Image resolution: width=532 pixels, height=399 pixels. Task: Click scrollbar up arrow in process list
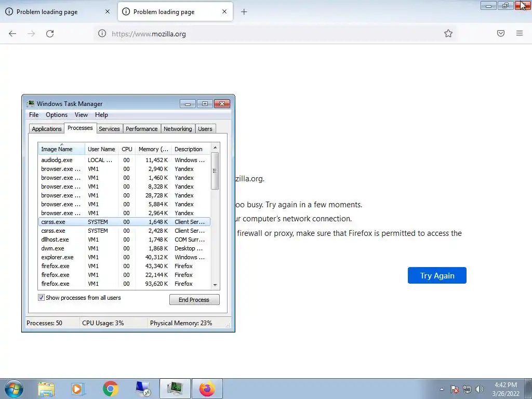[x=215, y=148]
